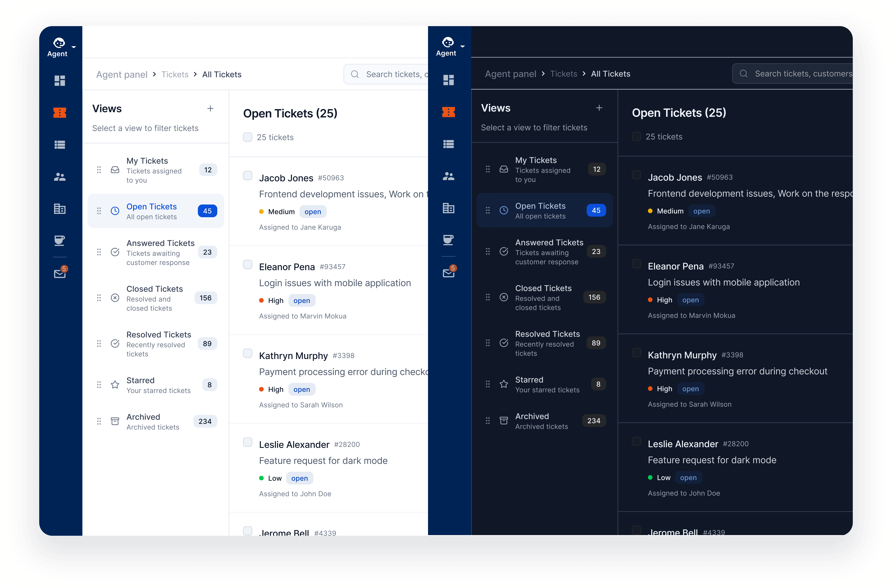Click orange tickets icon in dark sidebar
This screenshot has height=588, width=892.
pos(448,112)
